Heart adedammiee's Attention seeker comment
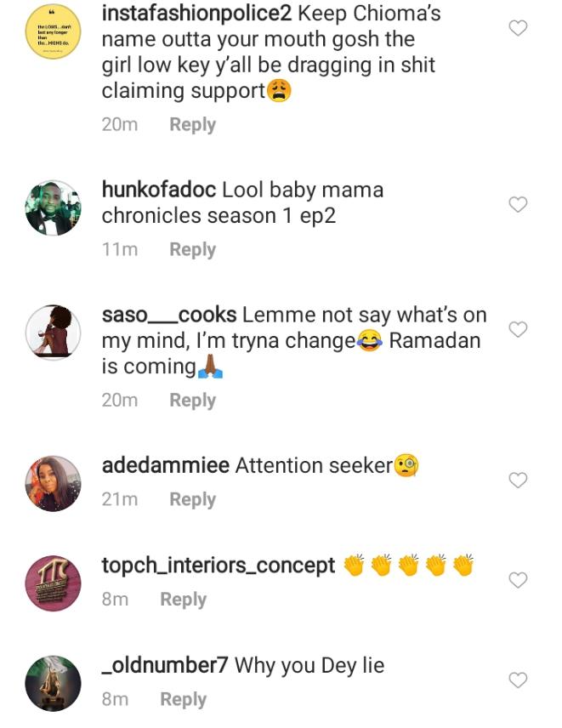The width and height of the screenshot is (562, 728). [x=517, y=481]
